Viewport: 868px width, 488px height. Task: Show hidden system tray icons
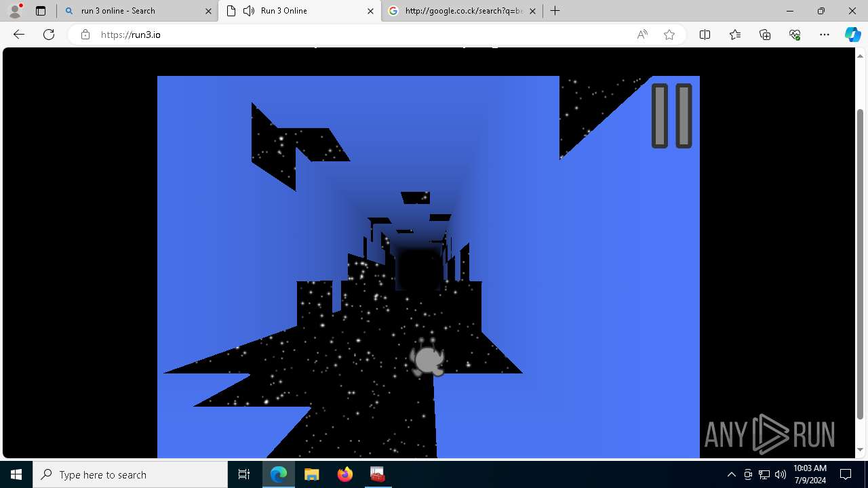click(731, 474)
